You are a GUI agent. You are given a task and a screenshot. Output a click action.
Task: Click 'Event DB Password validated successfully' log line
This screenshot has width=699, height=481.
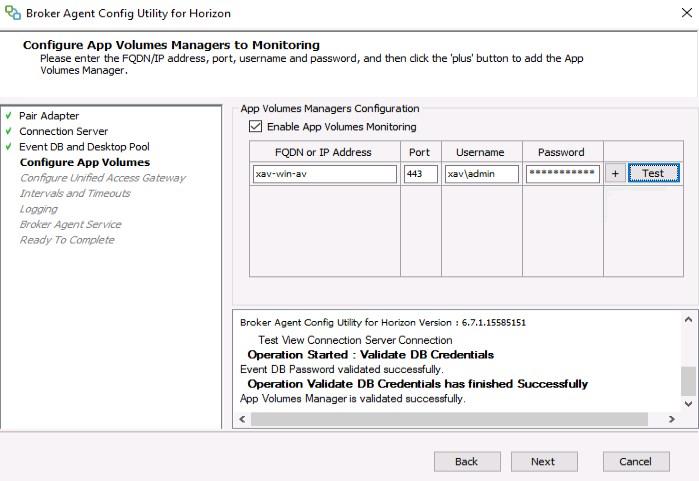[341, 370]
